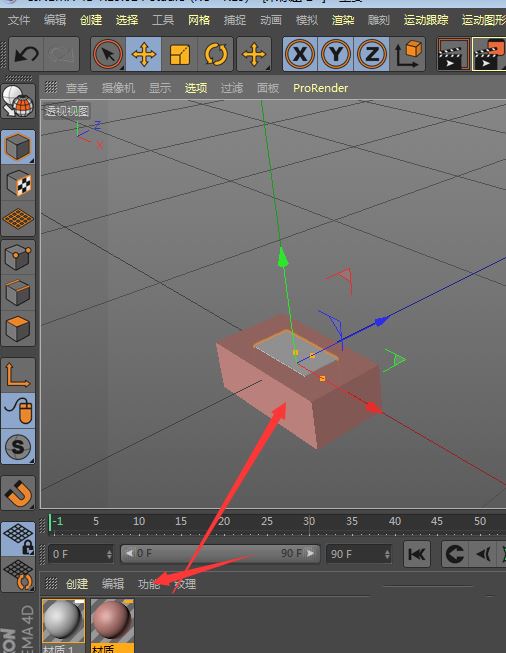Open the 运动跟踪 menu
This screenshot has width=506, height=653.
pyautogui.click(x=426, y=20)
